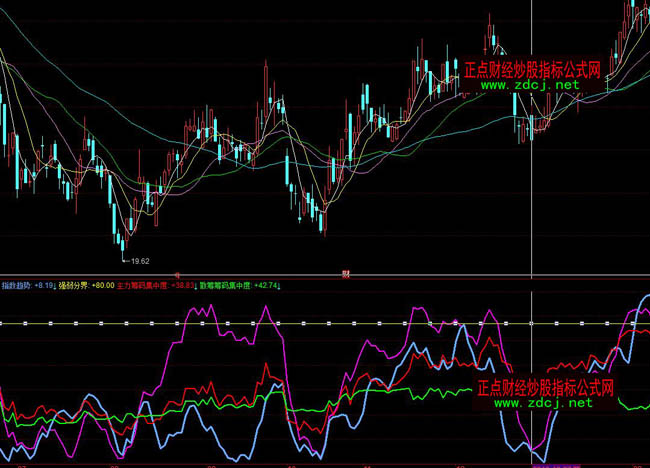
Task: Click the bottom 正点财经炒股指标公式网 watermark title
Action: coord(544,388)
